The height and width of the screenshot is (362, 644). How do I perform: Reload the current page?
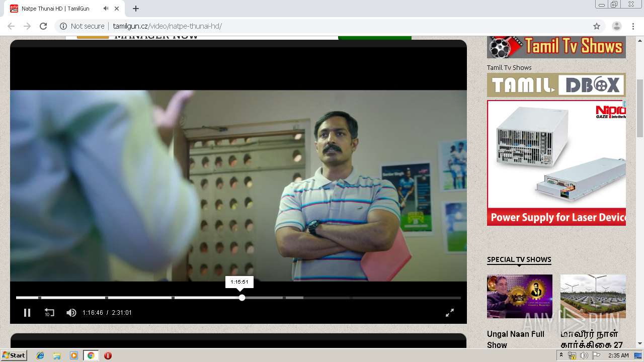pyautogui.click(x=43, y=26)
